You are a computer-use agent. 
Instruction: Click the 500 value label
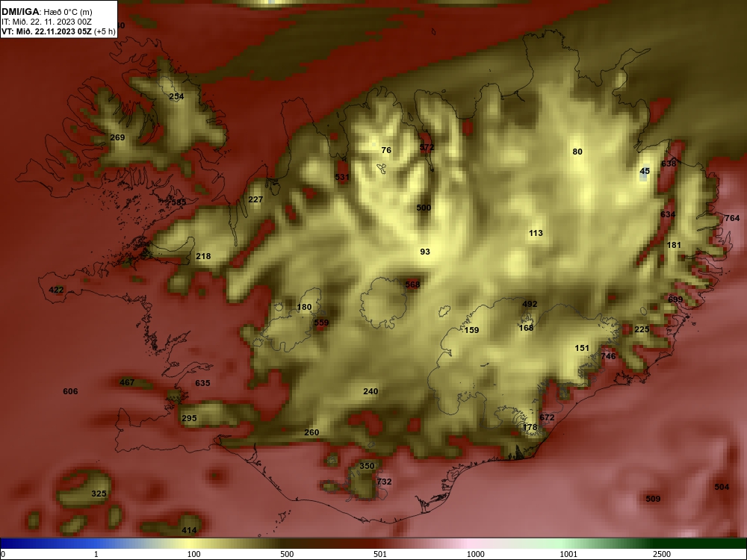pos(424,208)
